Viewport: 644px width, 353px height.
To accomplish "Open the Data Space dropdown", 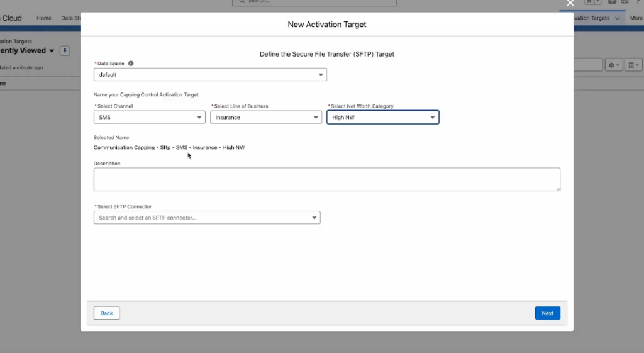I will tap(210, 75).
